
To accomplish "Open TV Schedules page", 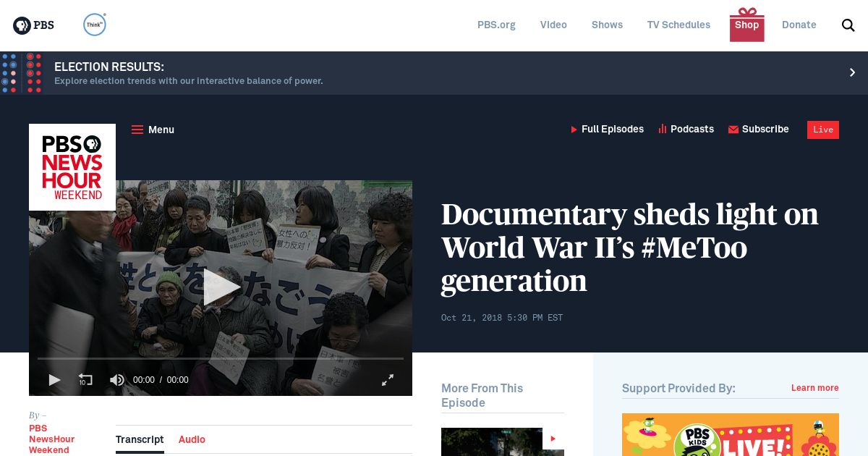I will (x=678, y=25).
